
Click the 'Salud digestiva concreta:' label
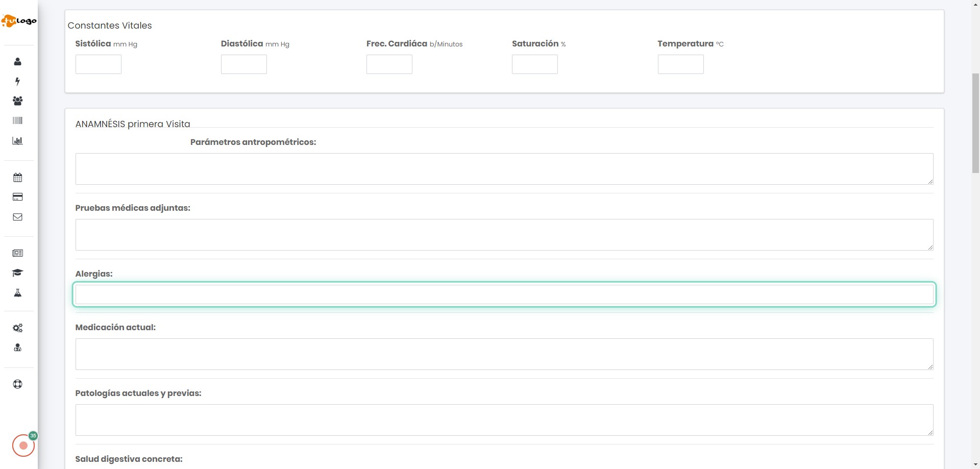[x=129, y=459]
